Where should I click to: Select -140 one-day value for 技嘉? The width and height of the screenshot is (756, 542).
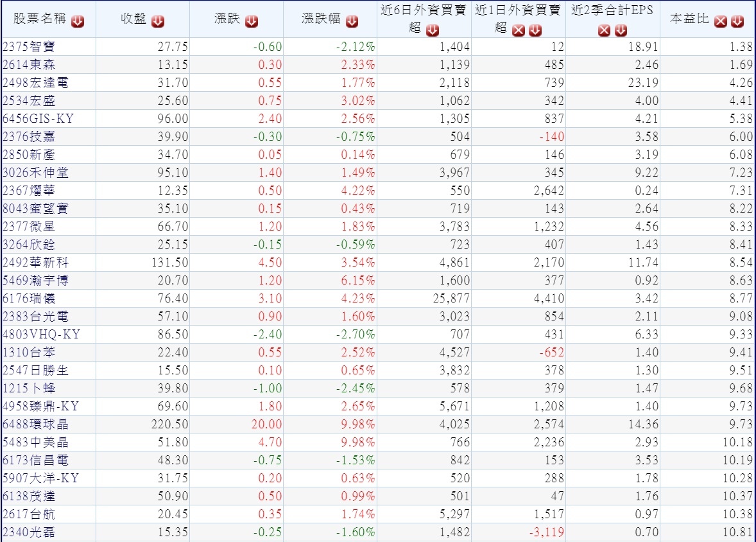pyautogui.click(x=552, y=137)
